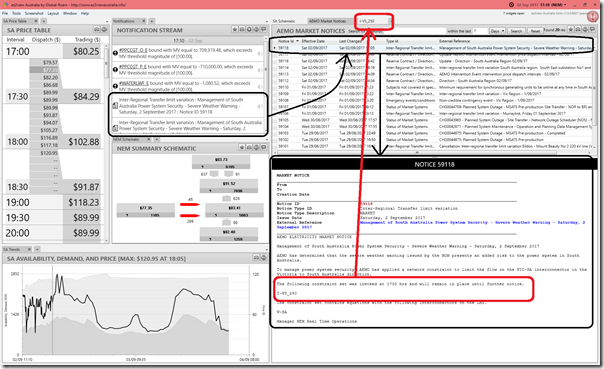Click the speaker icon on the #PPCCGT_O_E notification
The image size is (604, 369).
[x=260, y=53]
